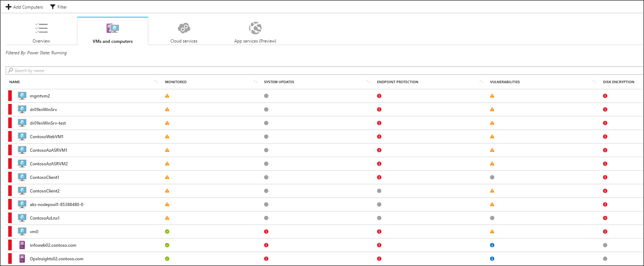Sort by the MONITORED column arrows
The image size is (644, 266).
coord(255,82)
